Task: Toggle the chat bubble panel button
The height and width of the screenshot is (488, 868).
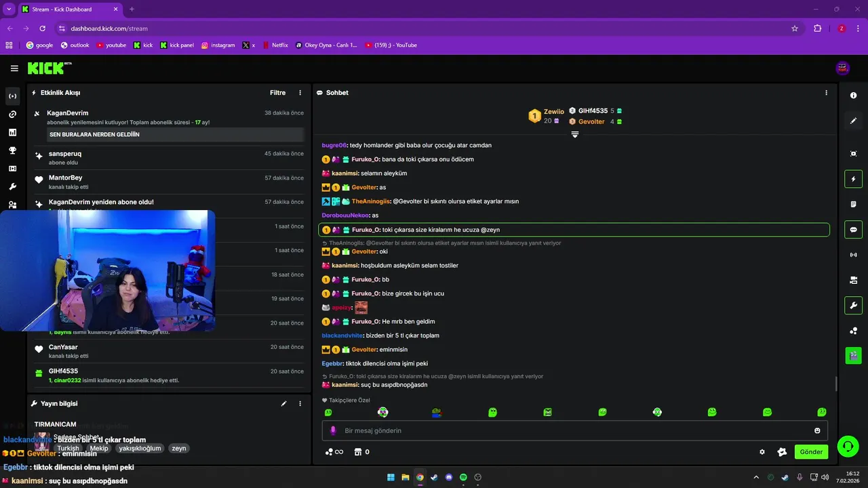Action: click(853, 230)
